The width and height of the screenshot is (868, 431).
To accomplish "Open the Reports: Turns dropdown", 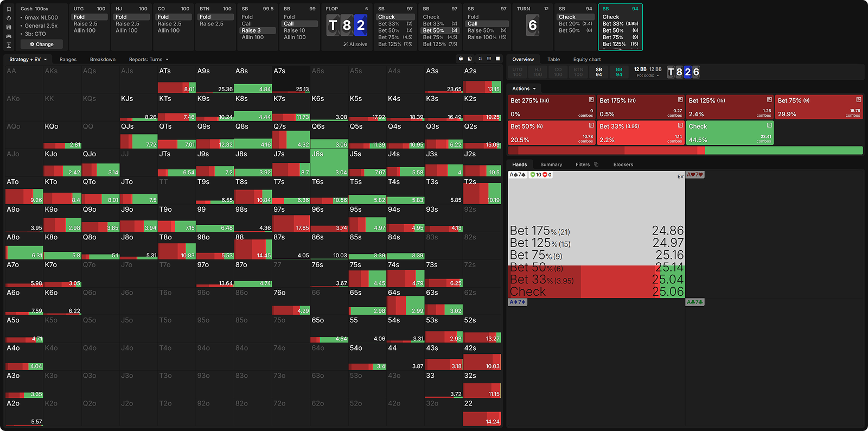I will pos(149,60).
